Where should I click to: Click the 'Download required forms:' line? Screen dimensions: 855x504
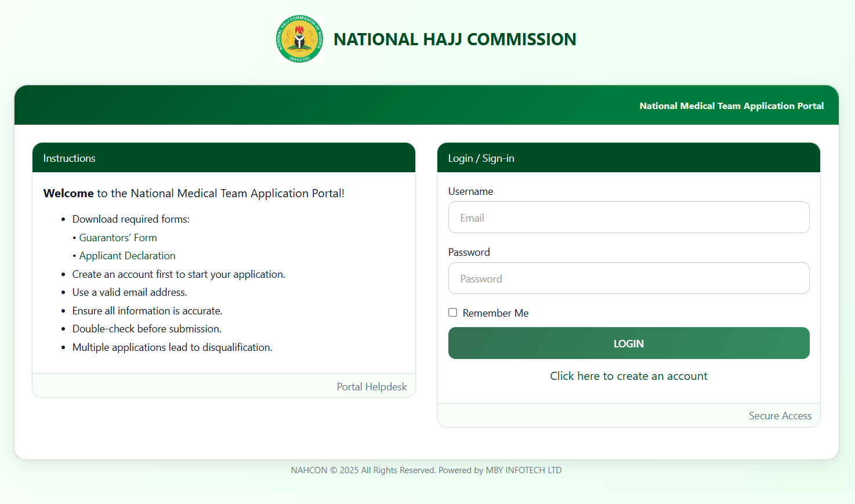[131, 219]
